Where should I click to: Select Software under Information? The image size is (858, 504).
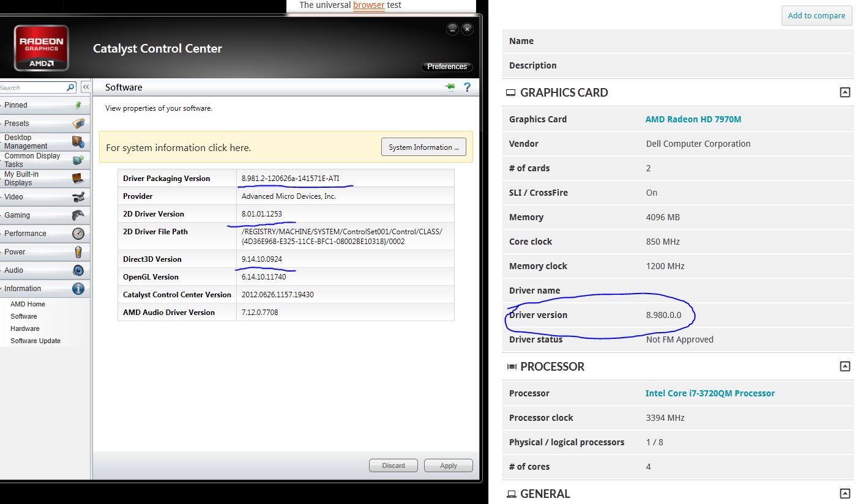point(24,316)
